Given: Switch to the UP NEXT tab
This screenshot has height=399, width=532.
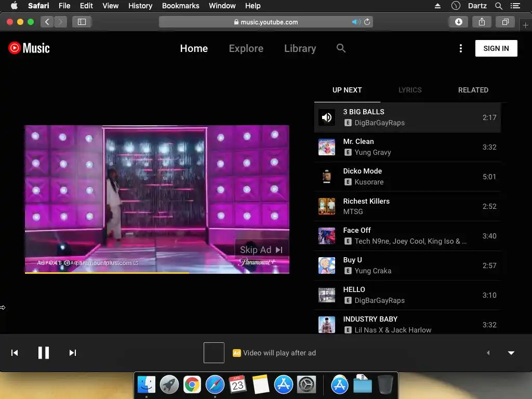Looking at the screenshot, I should [347, 90].
